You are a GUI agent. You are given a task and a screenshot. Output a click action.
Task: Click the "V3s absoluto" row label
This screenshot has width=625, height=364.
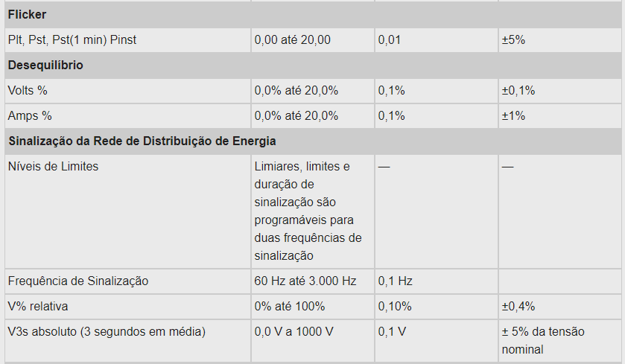tap(107, 332)
